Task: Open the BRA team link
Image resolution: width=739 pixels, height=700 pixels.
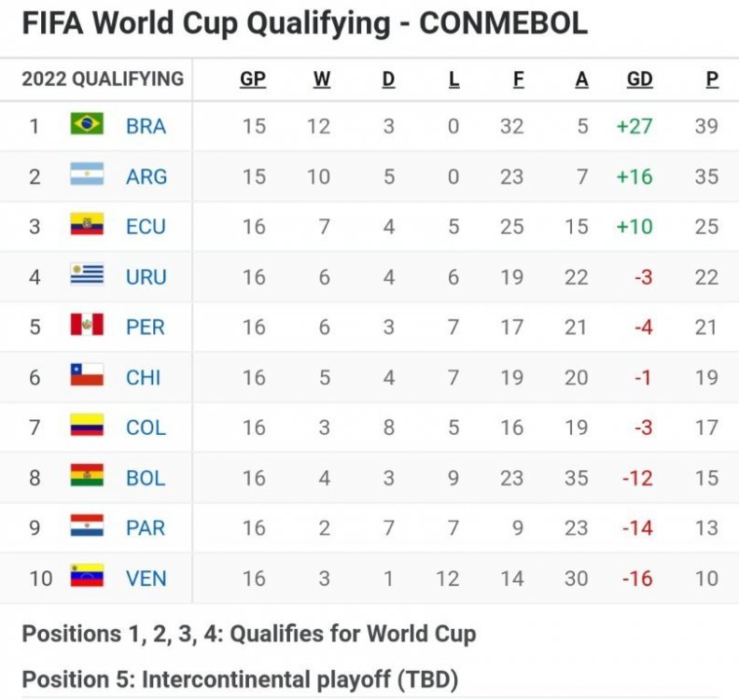Action: pos(146,126)
